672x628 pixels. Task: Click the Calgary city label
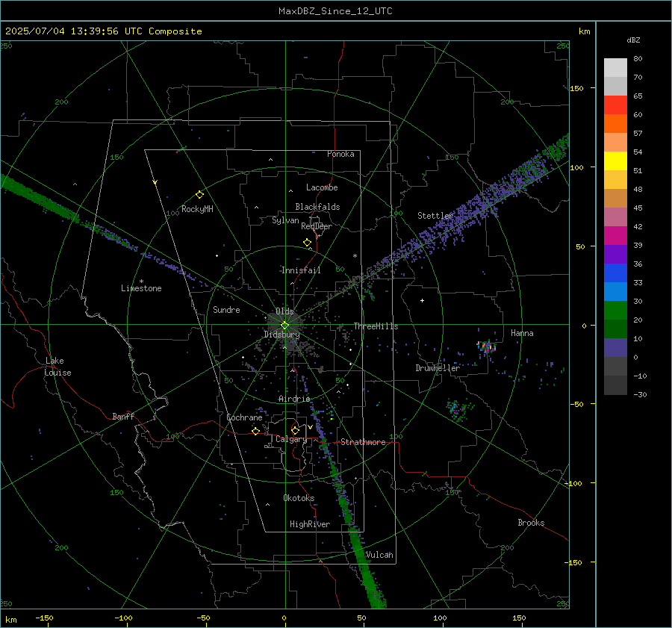pyautogui.click(x=291, y=439)
